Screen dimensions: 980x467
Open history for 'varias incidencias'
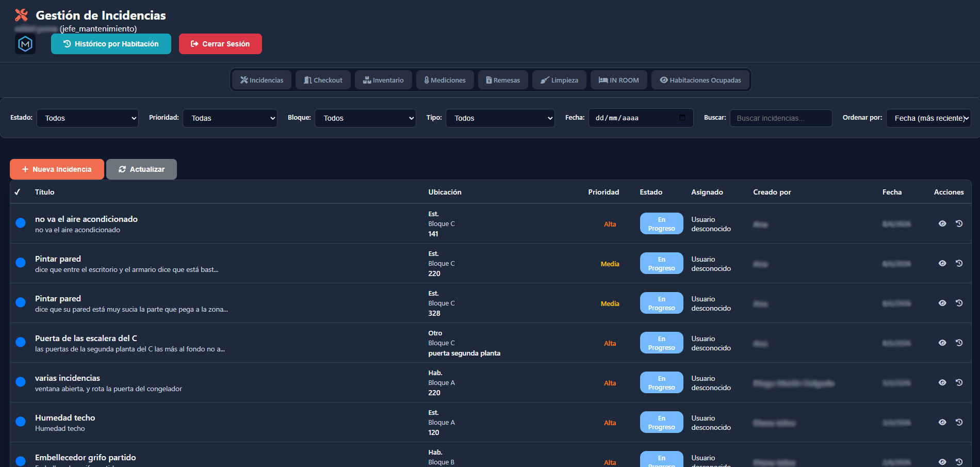point(959,382)
